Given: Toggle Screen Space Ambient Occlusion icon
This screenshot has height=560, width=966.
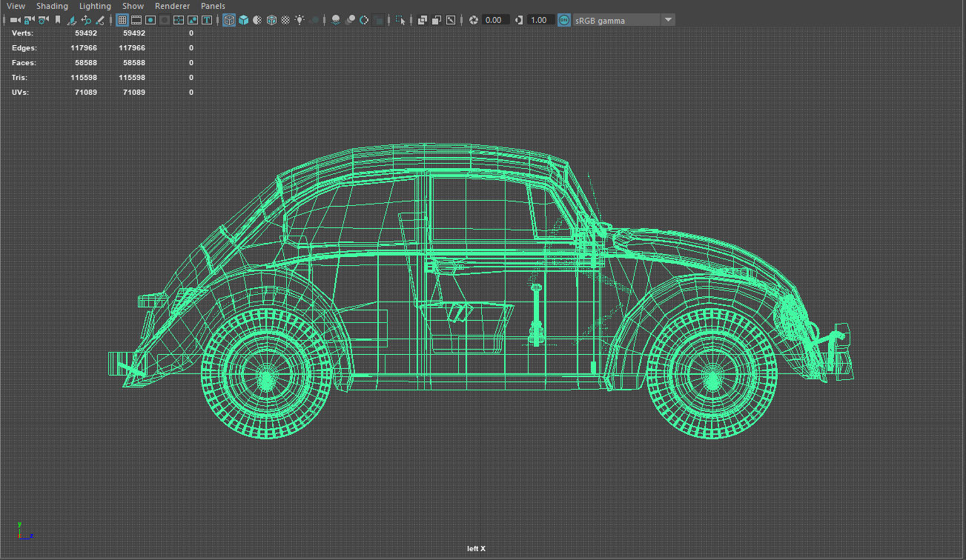Looking at the screenshot, I should tap(336, 20).
